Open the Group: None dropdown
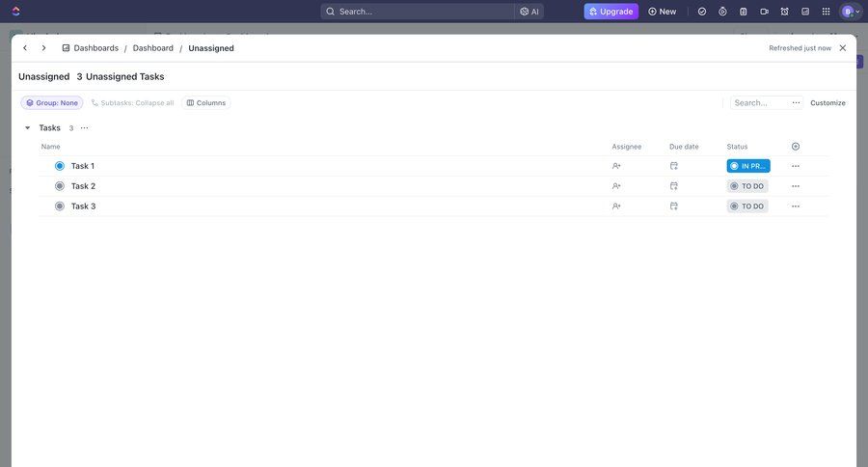 pyautogui.click(x=52, y=102)
